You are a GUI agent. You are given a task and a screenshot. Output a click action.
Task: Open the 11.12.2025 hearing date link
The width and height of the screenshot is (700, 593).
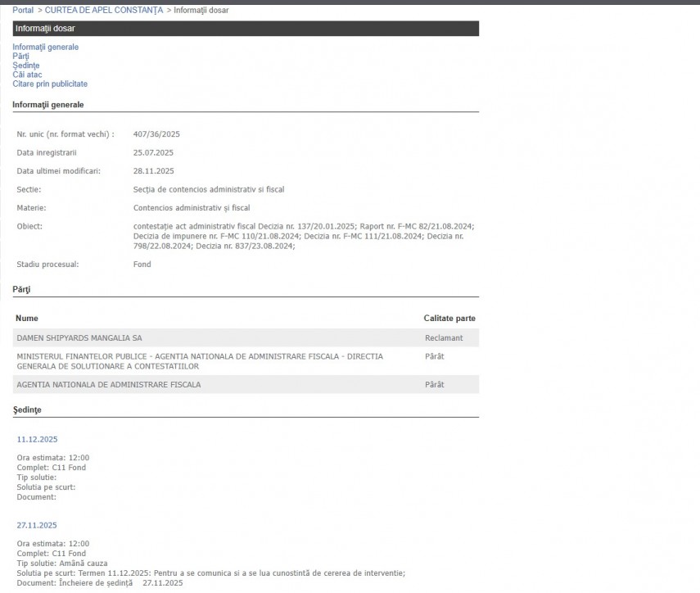coord(37,440)
